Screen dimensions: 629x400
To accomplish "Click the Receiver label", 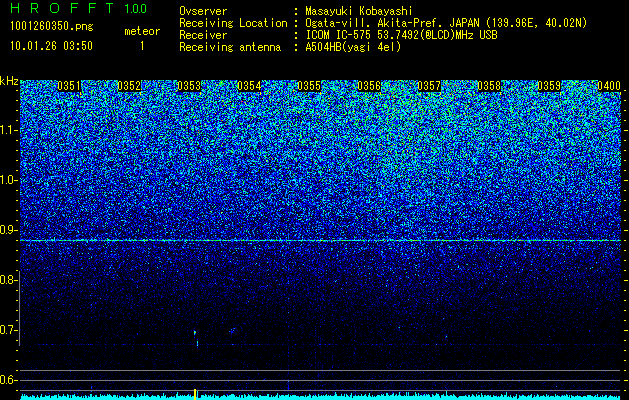I will click(x=203, y=35).
